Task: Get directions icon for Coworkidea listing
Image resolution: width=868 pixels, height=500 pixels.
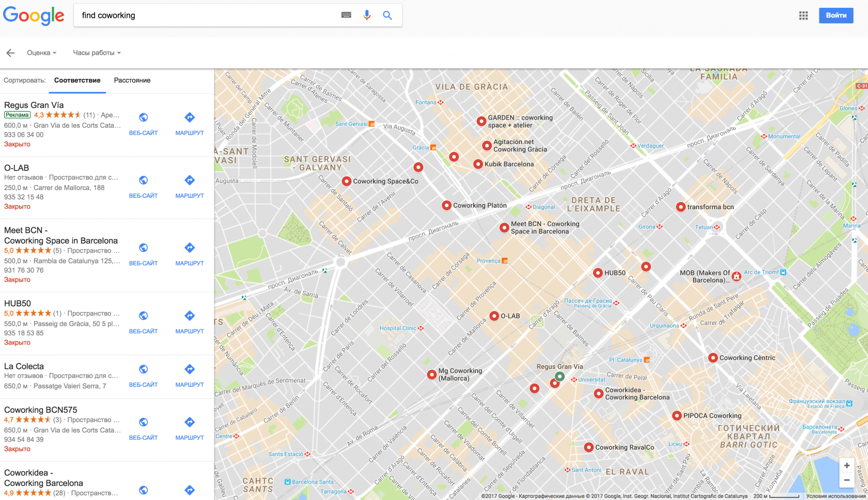Action: 190,490
